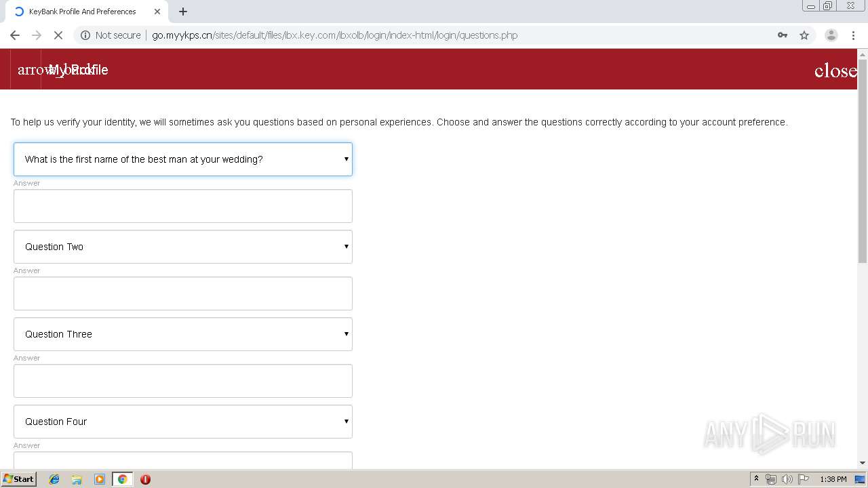Open the Question Three dropdown

click(183, 334)
